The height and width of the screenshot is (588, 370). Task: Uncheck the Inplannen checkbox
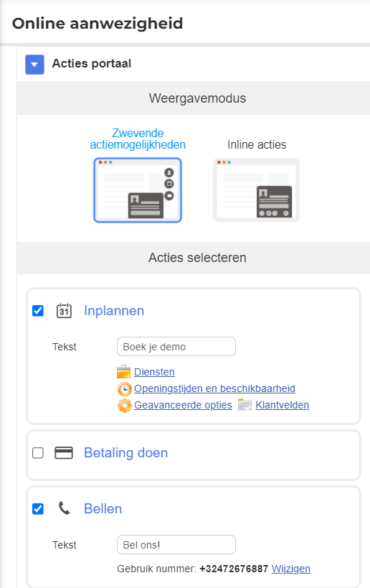(38, 310)
